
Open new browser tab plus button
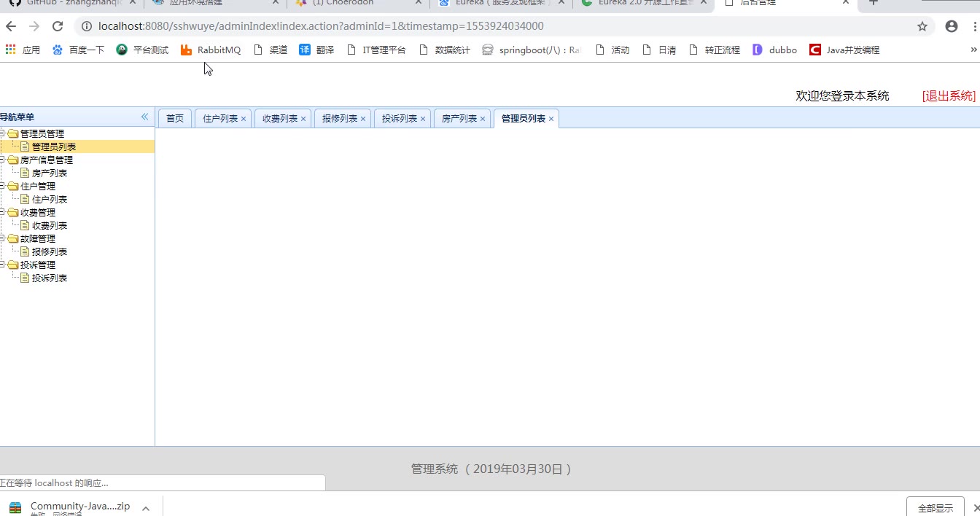point(874,3)
